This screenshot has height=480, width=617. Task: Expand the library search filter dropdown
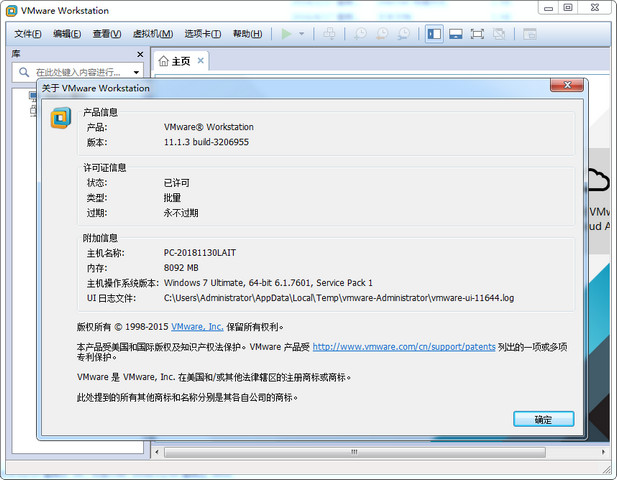point(136,72)
